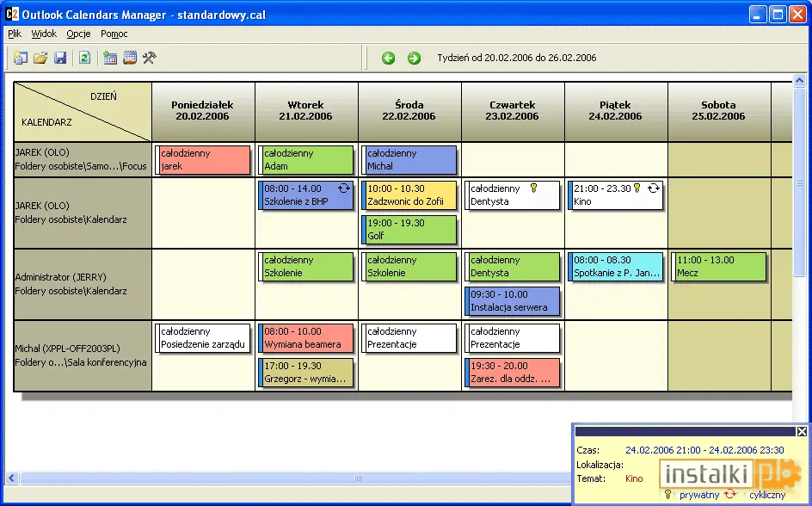Open a file with the folder icon
This screenshot has width=812, height=506.
pos(40,58)
